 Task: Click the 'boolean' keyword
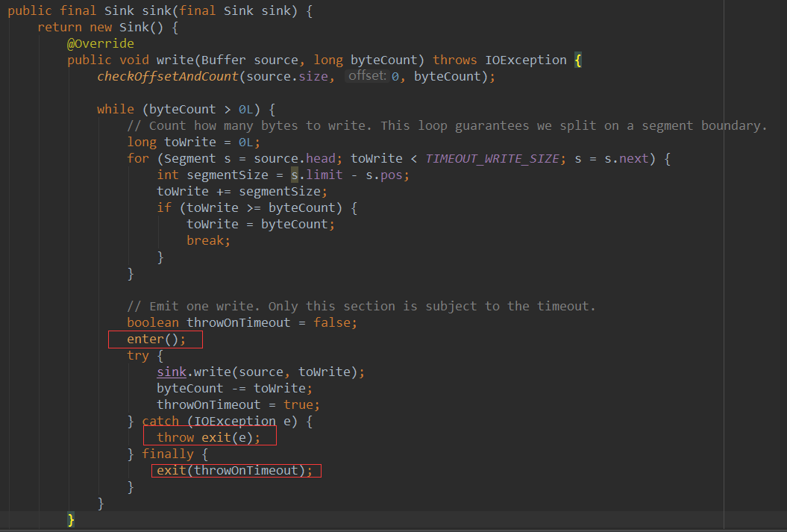[153, 322]
